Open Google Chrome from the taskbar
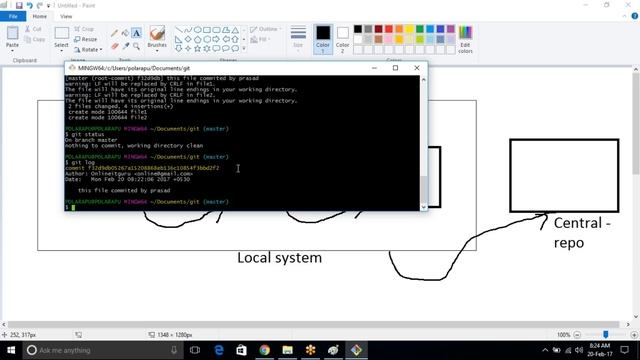 point(264,350)
